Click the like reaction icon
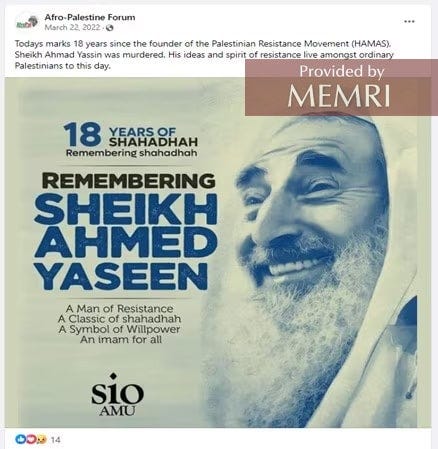This screenshot has width=438, height=449. [x=19, y=440]
